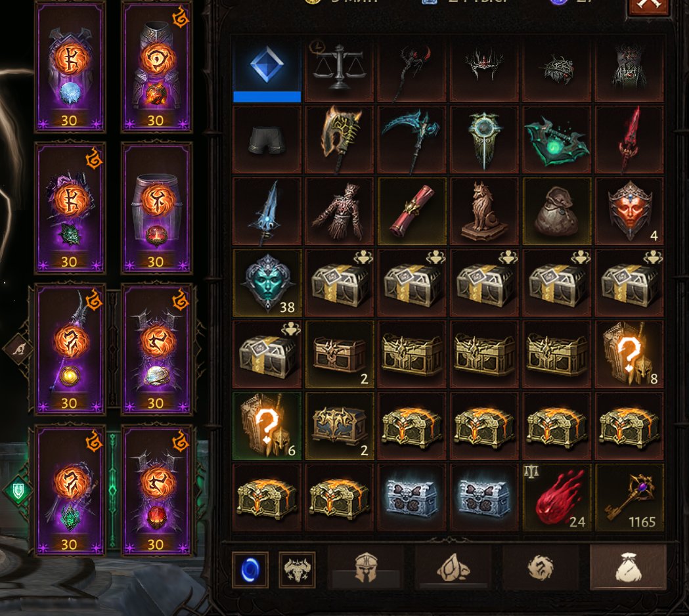This screenshot has width=689, height=616.
Task: Select the brown sack item
Action: (x=557, y=211)
